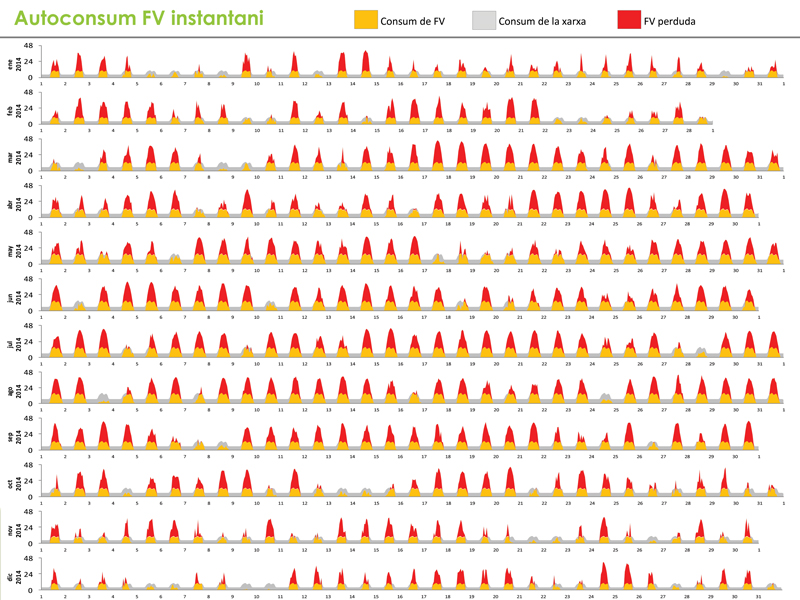Viewport: 800px width, 600px height.
Task: Click the 'ene 2014' row label
Action: tap(14, 64)
